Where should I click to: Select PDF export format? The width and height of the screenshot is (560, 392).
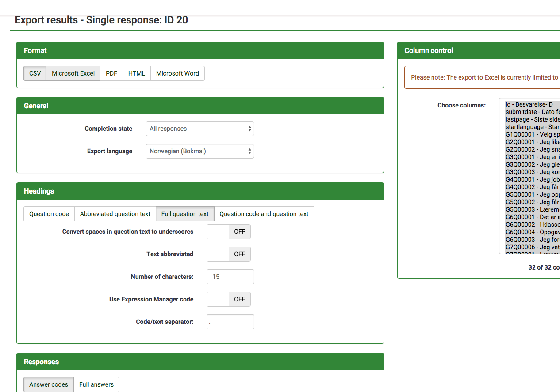111,73
